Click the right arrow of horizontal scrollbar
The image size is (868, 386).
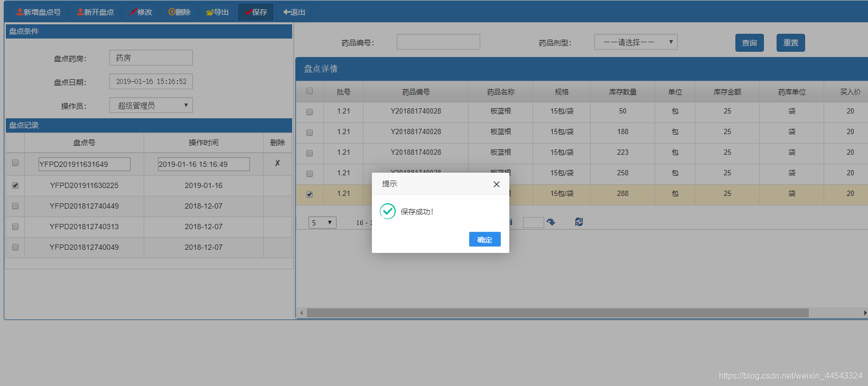(865, 313)
